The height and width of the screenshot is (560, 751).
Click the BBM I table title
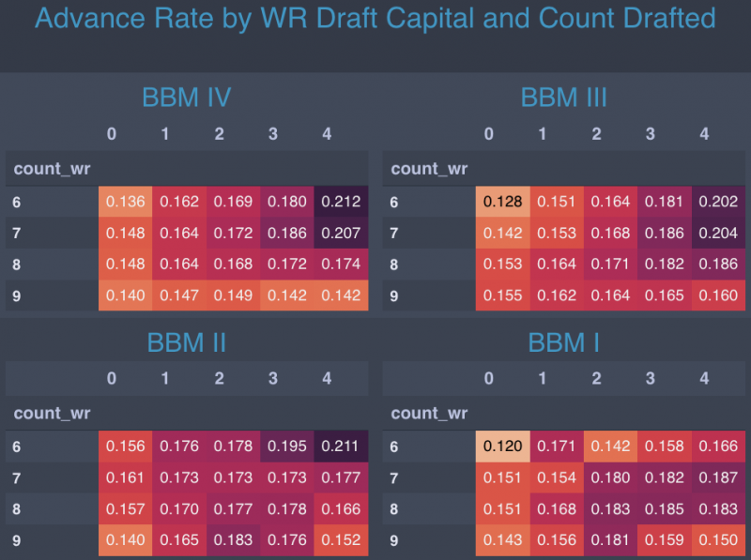(563, 342)
